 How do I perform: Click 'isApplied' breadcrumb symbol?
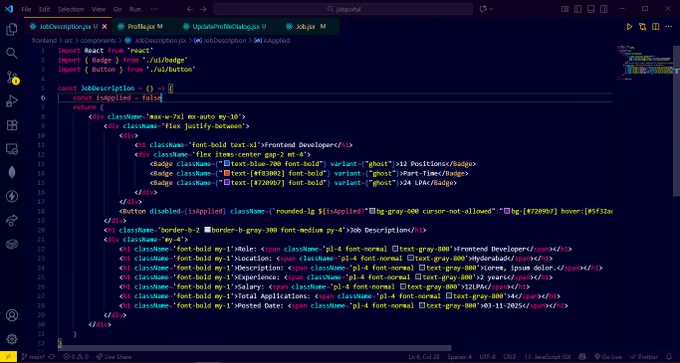tap(277, 40)
